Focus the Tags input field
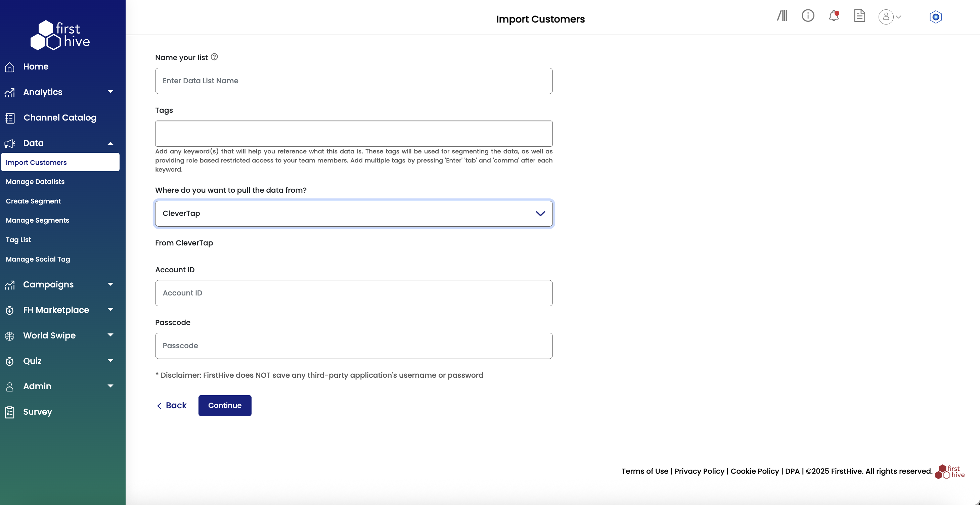This screenshot has height=505, width=980. (x=354, y=134)
